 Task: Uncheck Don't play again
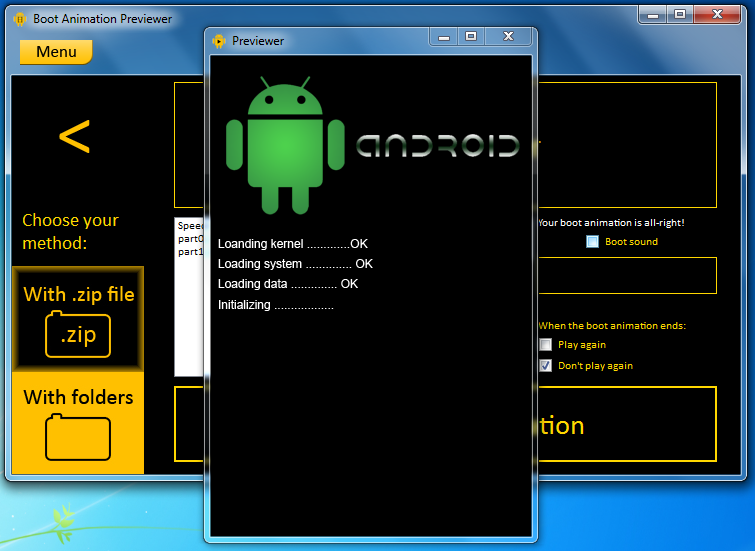coord(546,366)
